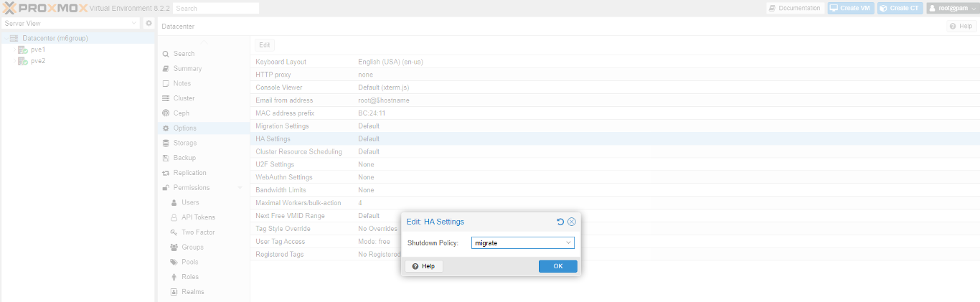Select the Cluster Resource Scheduling row
Image resolution: width=980 pixels, height=302 pixels.
[615, 152]
